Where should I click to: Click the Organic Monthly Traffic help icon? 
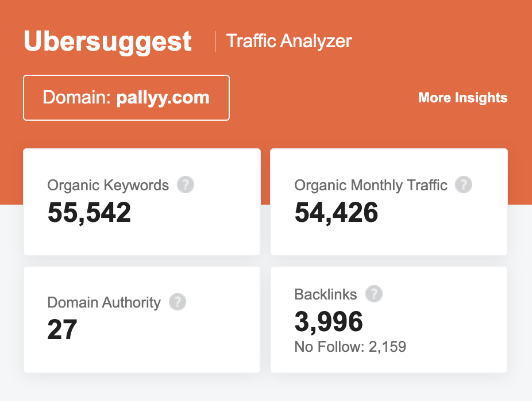(464, 185)
